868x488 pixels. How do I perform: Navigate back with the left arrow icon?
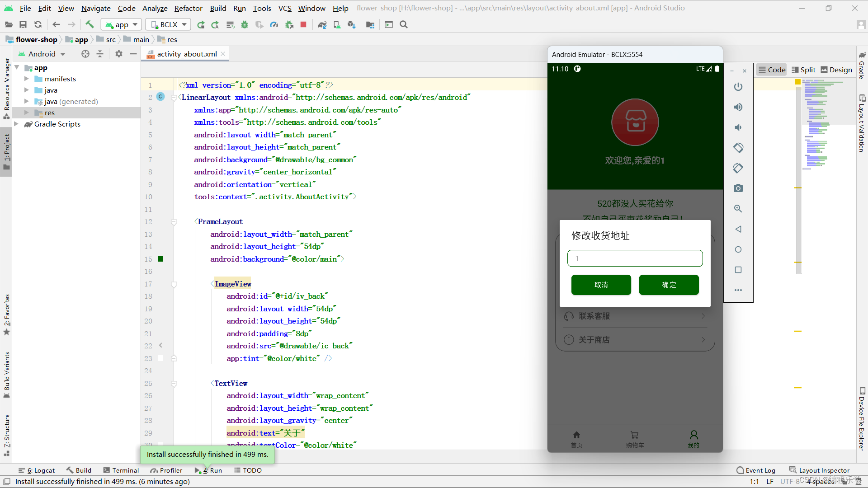56,24
